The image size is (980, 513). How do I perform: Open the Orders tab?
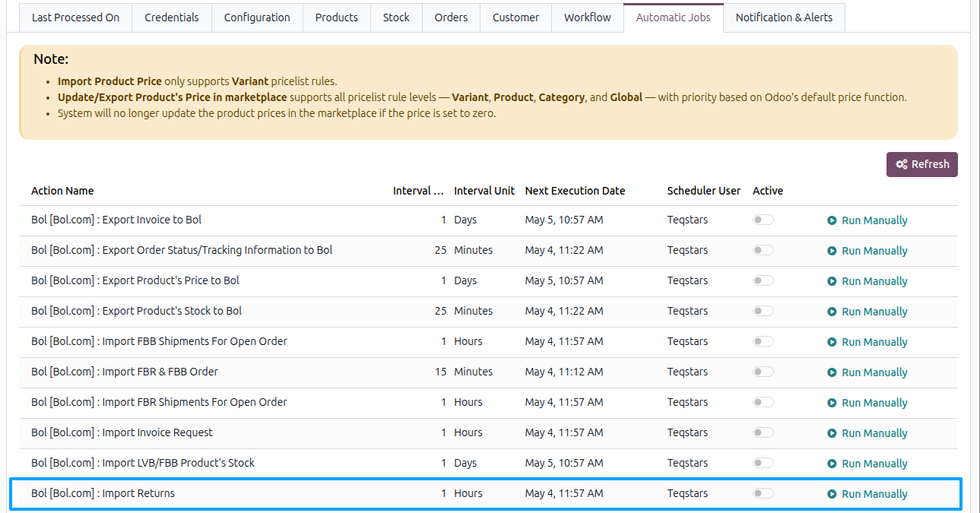451,17
